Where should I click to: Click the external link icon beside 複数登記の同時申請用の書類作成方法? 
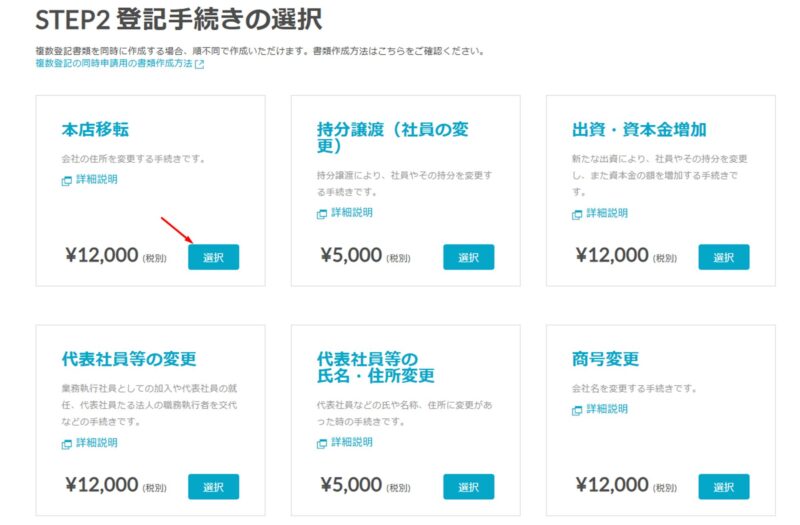click(199, 64)
